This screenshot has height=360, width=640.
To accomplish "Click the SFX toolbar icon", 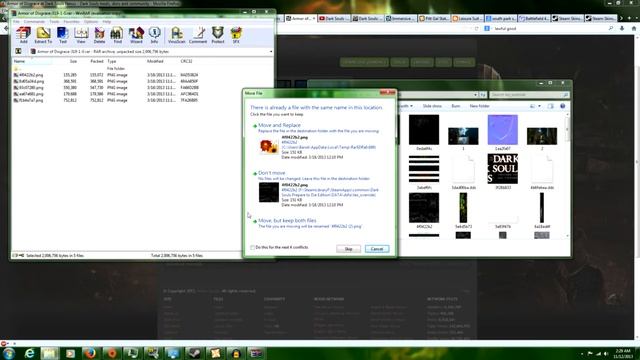I will click(x=236, y=35).
